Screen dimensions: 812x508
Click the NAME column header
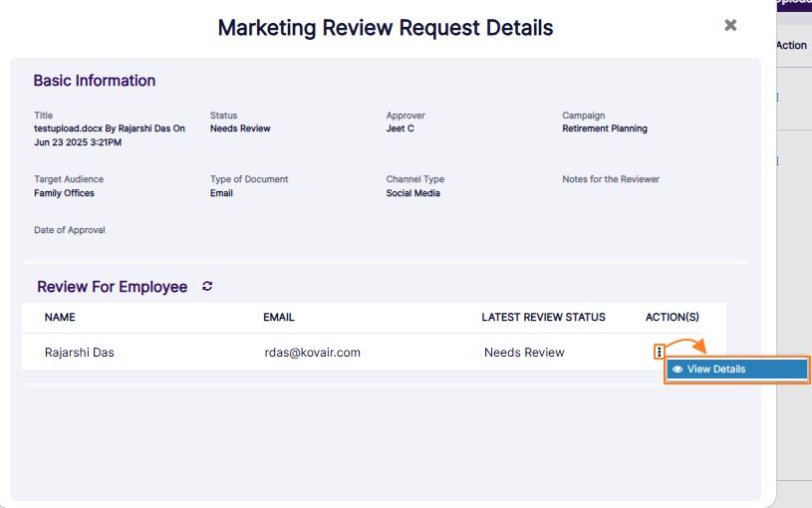(x=60, y=318)
